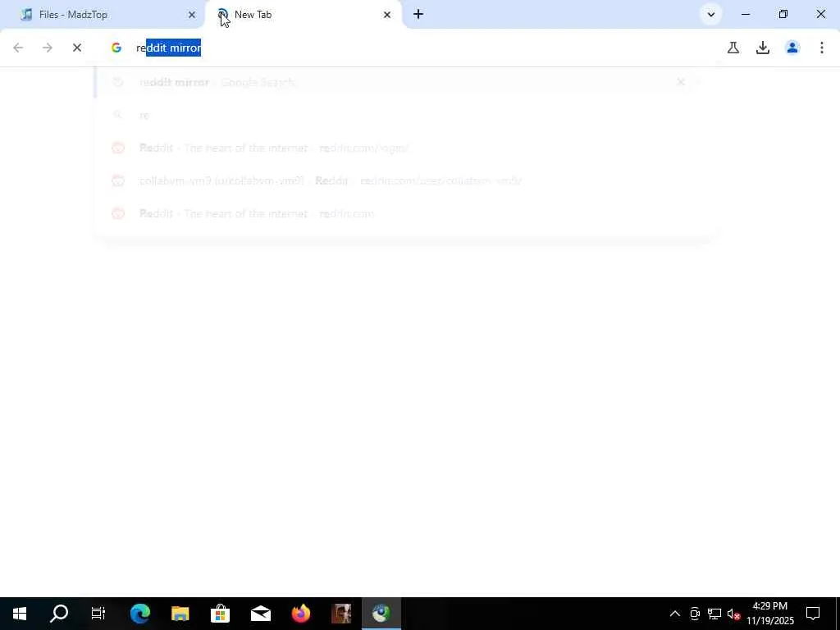Select the New Tab browser tab
Screen dimensions: 840x630
click(x=303, y=15)
